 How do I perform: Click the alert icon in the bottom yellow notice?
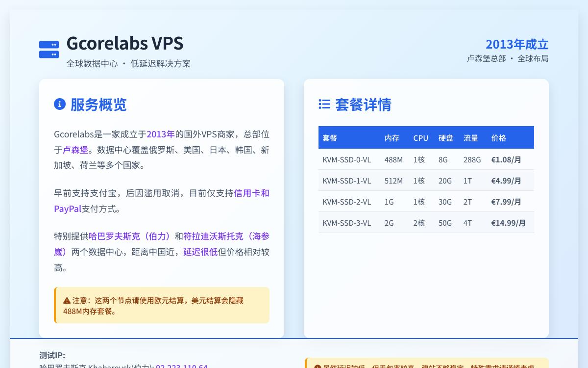click(317, 366)
